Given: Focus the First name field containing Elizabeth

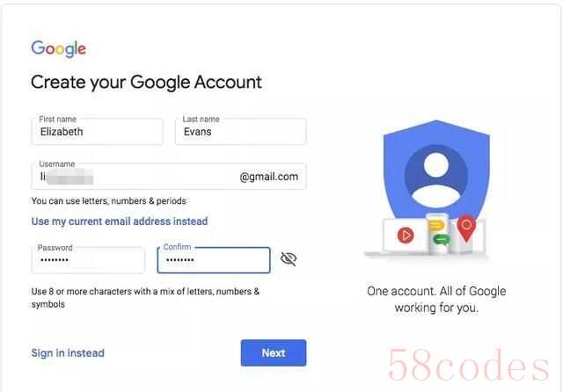Looking at the screenshot, I should pyautogui.click(x=97, y=132).
